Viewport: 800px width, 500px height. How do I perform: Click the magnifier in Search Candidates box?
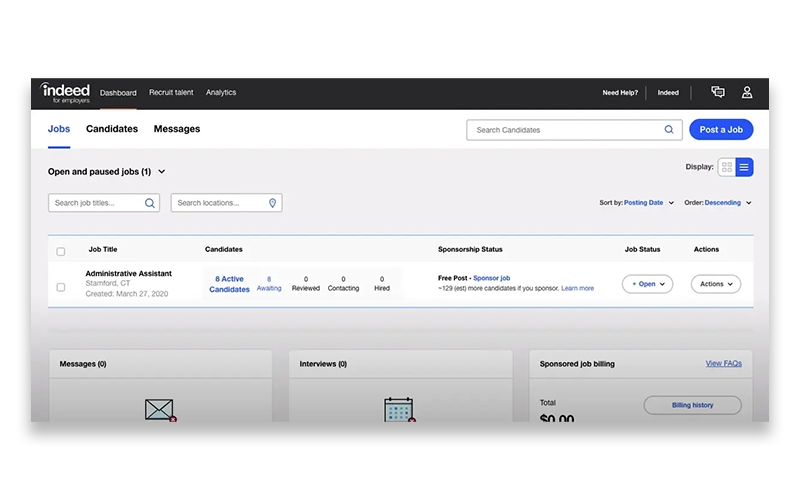tap(669, 130)
